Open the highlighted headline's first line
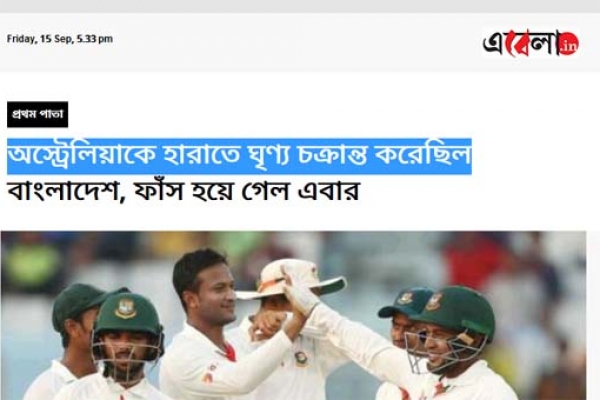This screenshot has height=400, width=600. pos(239,156)
